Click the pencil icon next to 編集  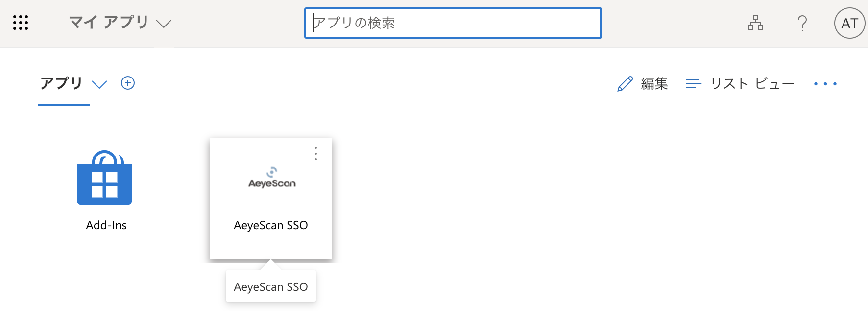(x=625, y=84)
